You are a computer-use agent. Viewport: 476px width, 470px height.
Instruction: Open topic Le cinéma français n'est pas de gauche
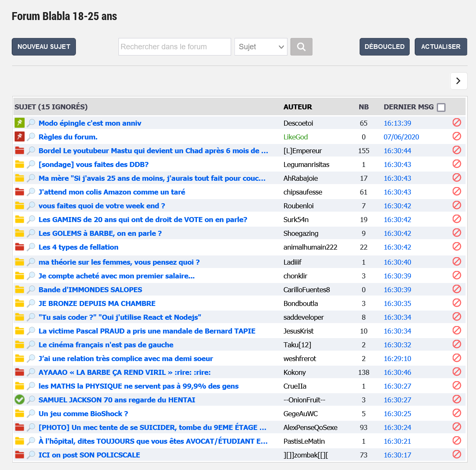point(106,345)
